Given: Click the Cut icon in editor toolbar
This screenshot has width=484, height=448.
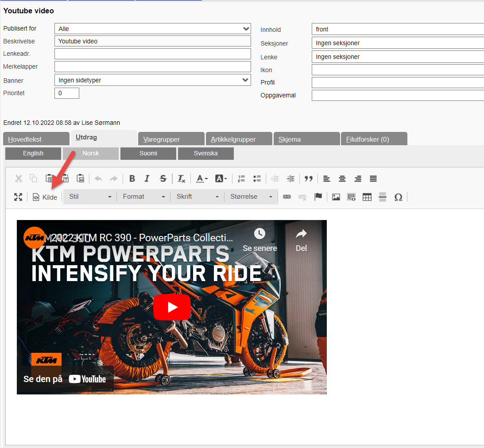Looking at the screenshot, I should click(x=19, y=179).
